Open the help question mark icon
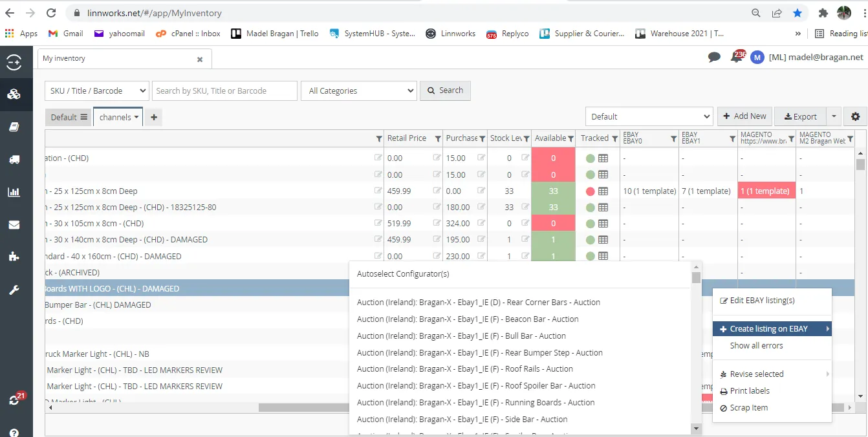 tap(14, 432)
